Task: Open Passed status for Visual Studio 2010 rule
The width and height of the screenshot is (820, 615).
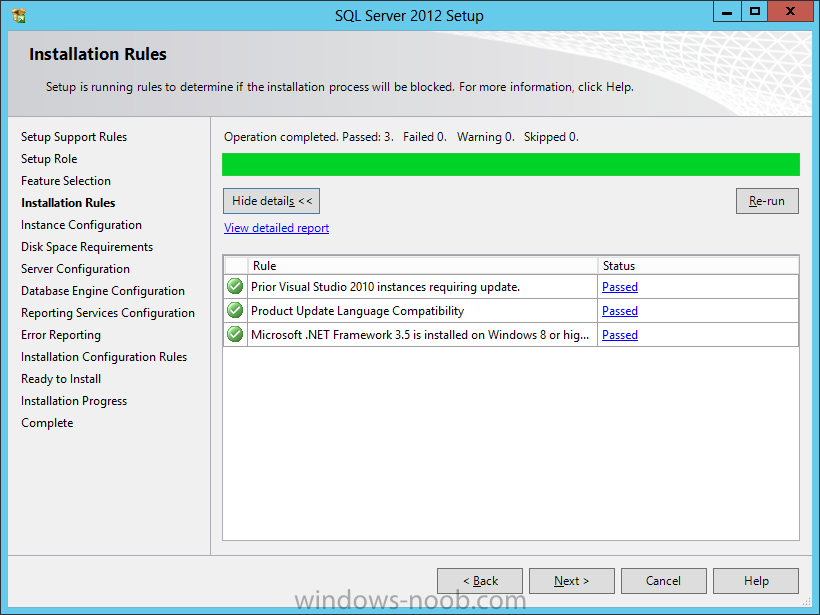Action: (620, 287)
